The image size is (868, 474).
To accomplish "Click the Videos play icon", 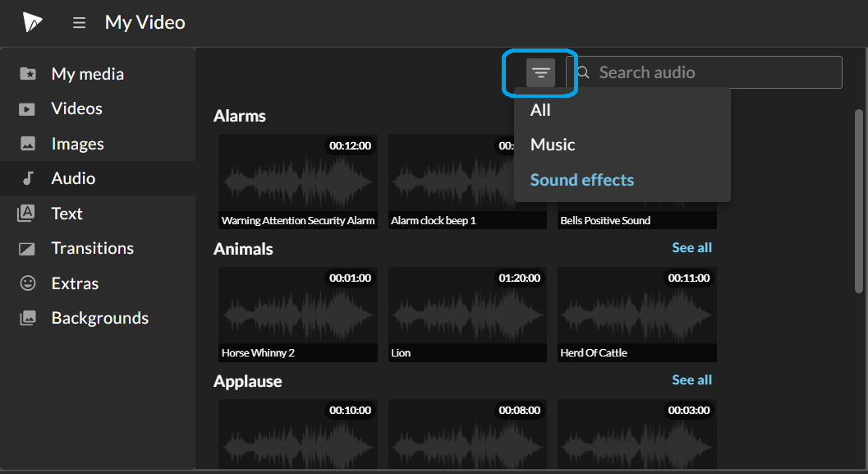I will click(27, 109).
